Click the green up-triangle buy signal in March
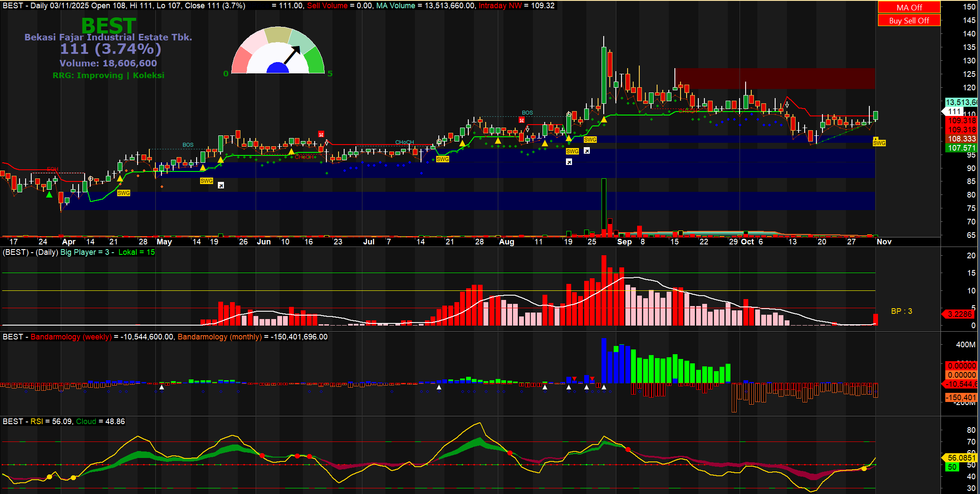Screen dimensions: 980x494 coord(49,195)
